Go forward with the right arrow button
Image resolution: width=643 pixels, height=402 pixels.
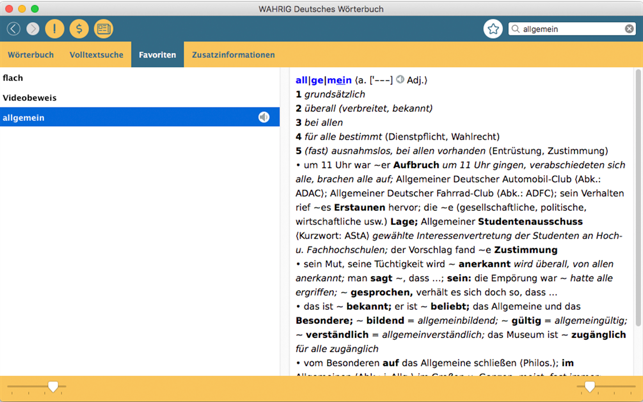33,29
